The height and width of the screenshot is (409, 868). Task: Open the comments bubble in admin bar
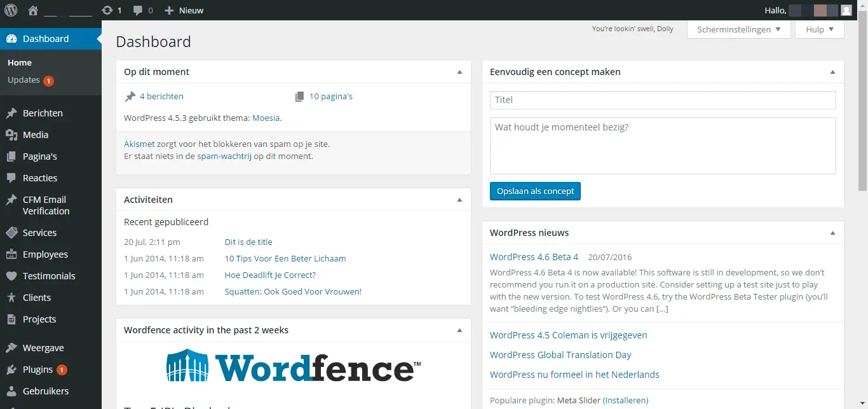[x=138, y=10]
